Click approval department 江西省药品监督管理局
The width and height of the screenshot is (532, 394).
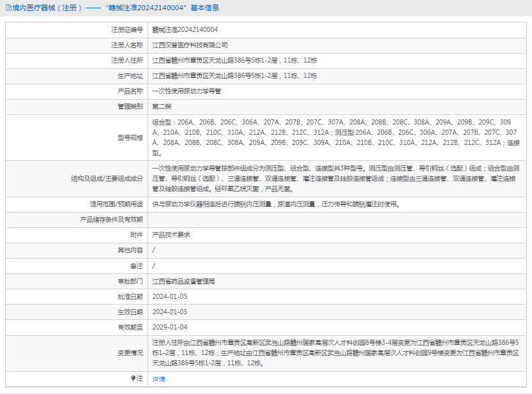(x=183, y=282)
